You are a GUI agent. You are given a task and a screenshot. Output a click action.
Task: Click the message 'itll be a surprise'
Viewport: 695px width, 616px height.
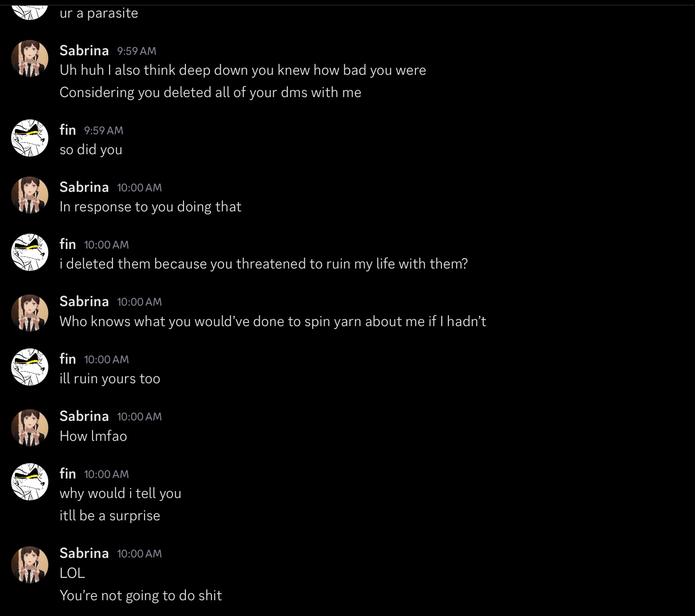tap(110, 516)
